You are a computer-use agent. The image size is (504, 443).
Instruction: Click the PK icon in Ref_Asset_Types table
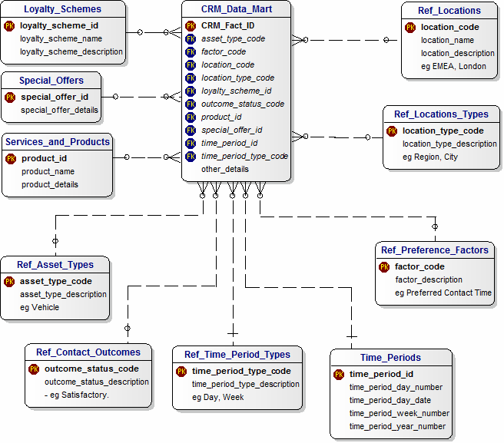pos(9,282)
